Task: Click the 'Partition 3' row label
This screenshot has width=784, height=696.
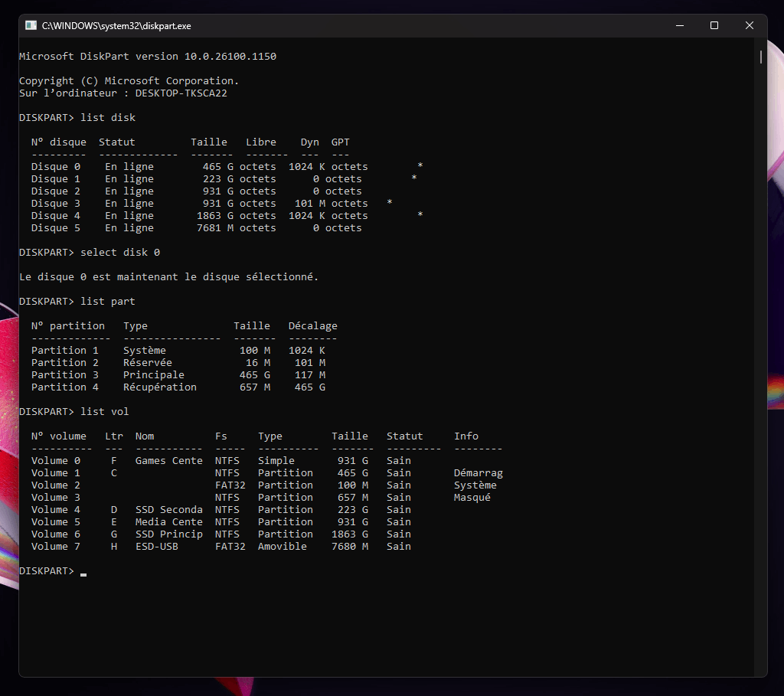Action: (64, 375)
